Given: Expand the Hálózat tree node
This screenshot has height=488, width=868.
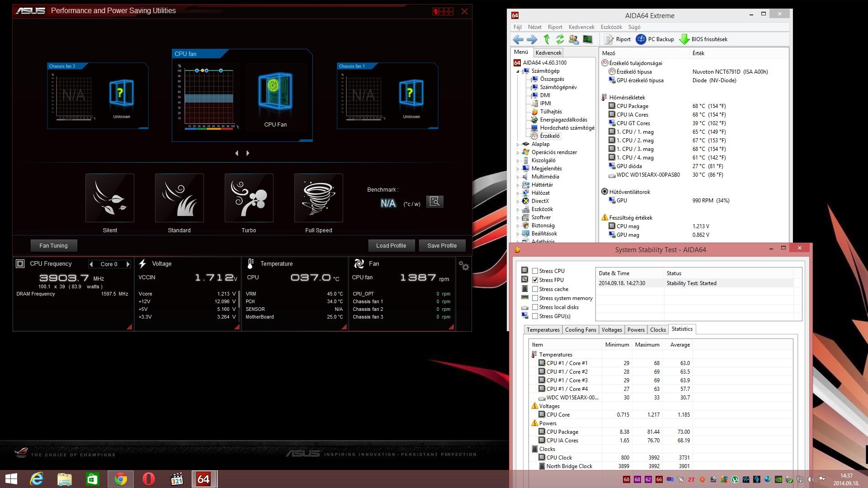Looking at the screenshot, I should [x=518, y=193].
